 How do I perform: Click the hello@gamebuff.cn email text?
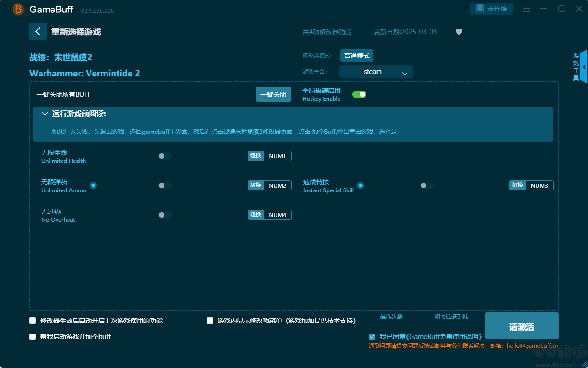(x=532, y=346)
